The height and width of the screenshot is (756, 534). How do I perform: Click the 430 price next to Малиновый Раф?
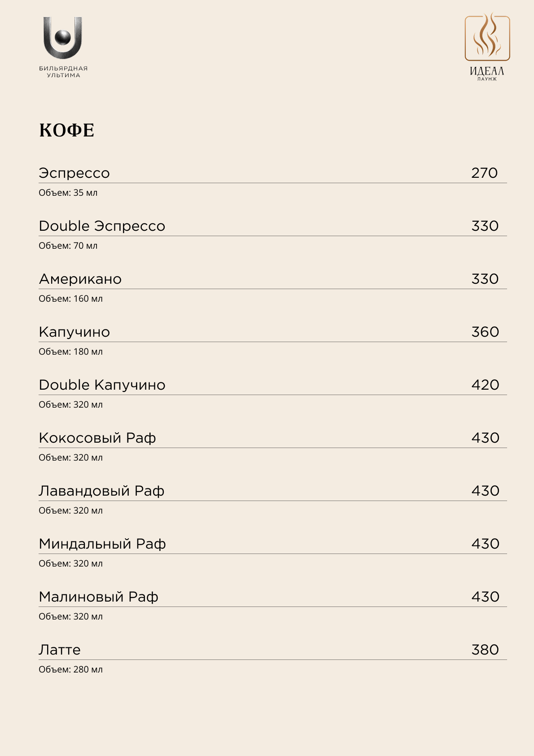485,597
